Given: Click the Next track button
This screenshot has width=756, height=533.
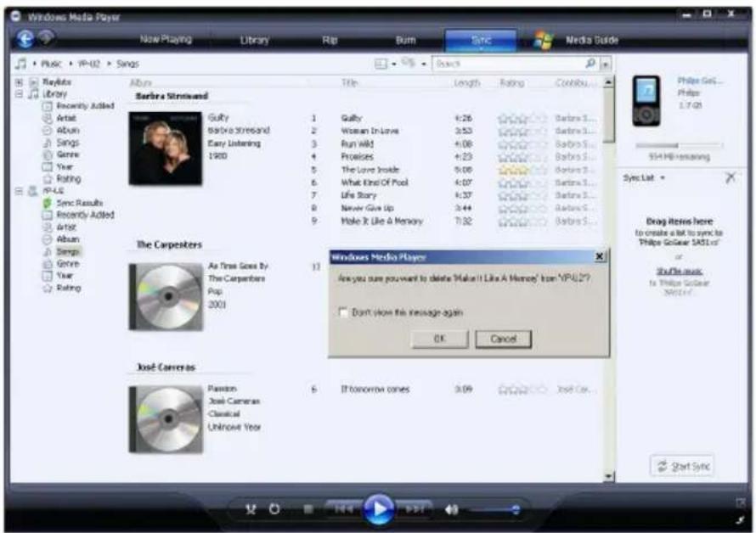Looking at the screenshot, I should (x=414, y=509).
